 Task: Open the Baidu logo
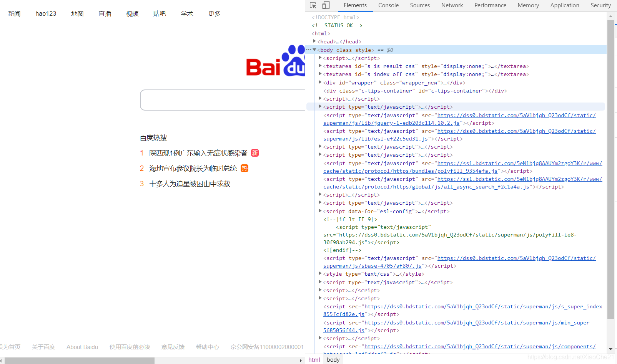click(275, 61)
